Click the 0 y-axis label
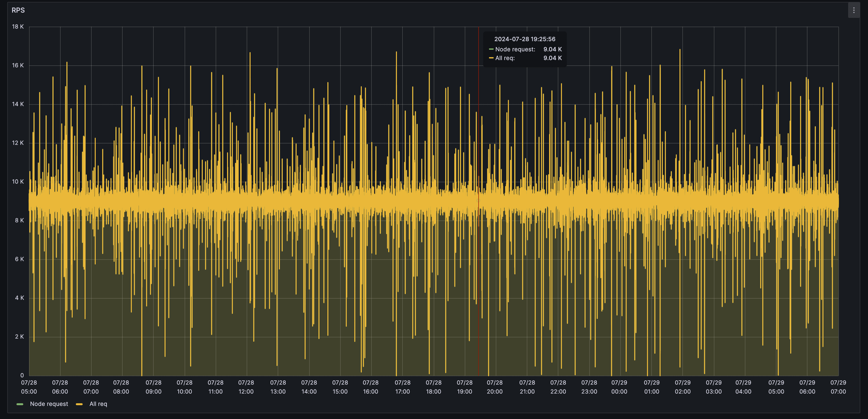 (x=22, y=375)
